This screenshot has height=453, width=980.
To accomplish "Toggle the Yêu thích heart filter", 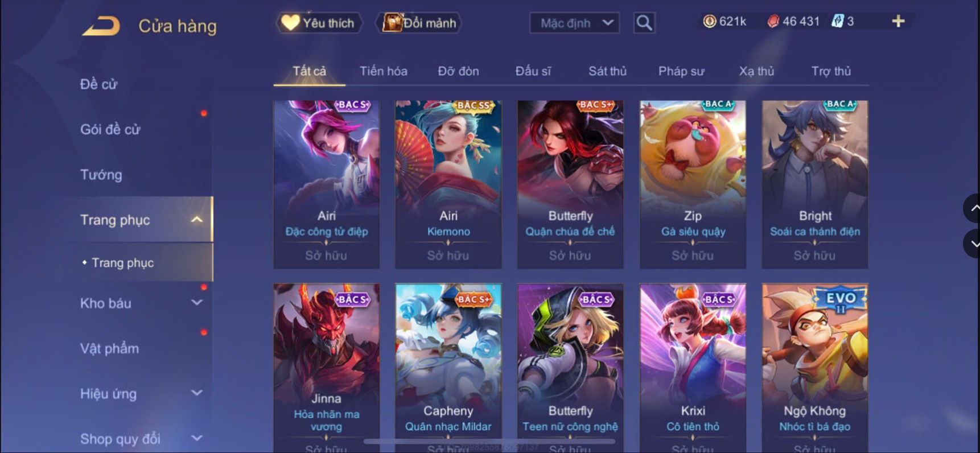I will (x=319, y=23).
